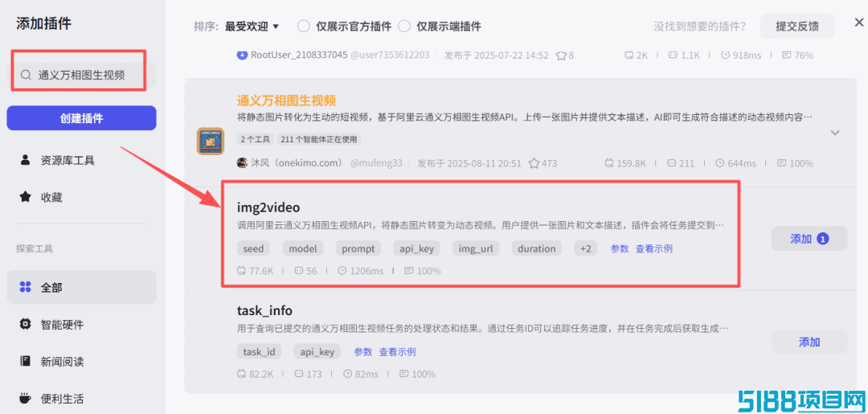This screenshot has height=414, width=868.
Task: Click the 资源库工具 person icon
Action: click(x=25, y=160)
